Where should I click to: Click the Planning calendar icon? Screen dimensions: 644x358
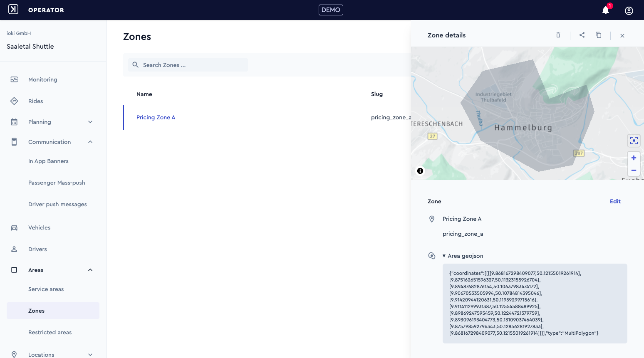coord(14,122)
